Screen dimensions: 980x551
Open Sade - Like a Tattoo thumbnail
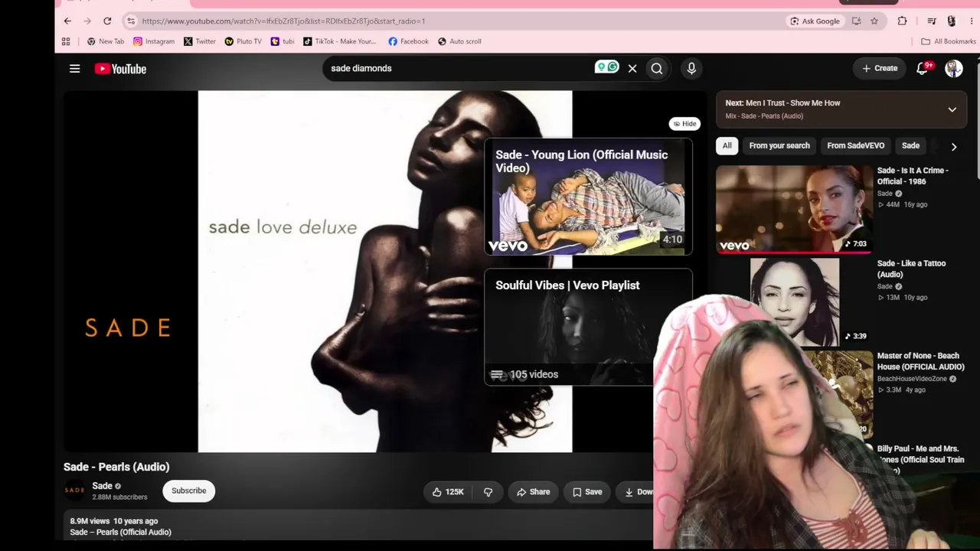click(x=794, y=302)
